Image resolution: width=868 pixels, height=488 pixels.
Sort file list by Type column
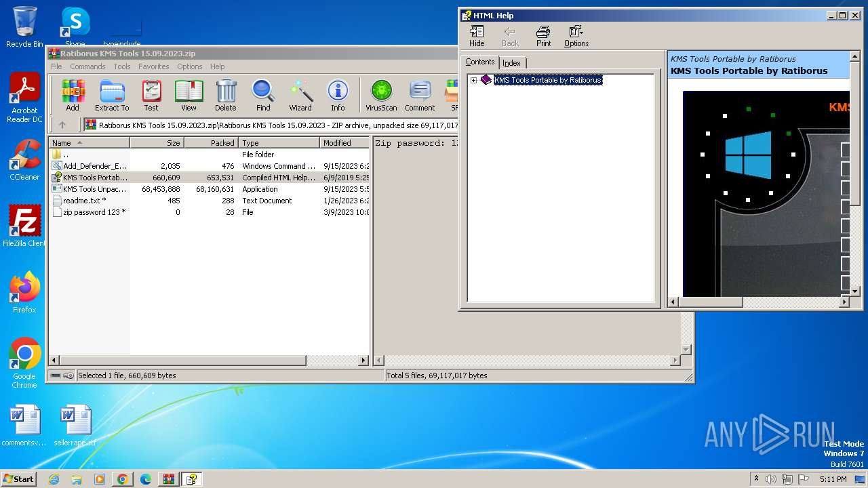tap(279, 142)
